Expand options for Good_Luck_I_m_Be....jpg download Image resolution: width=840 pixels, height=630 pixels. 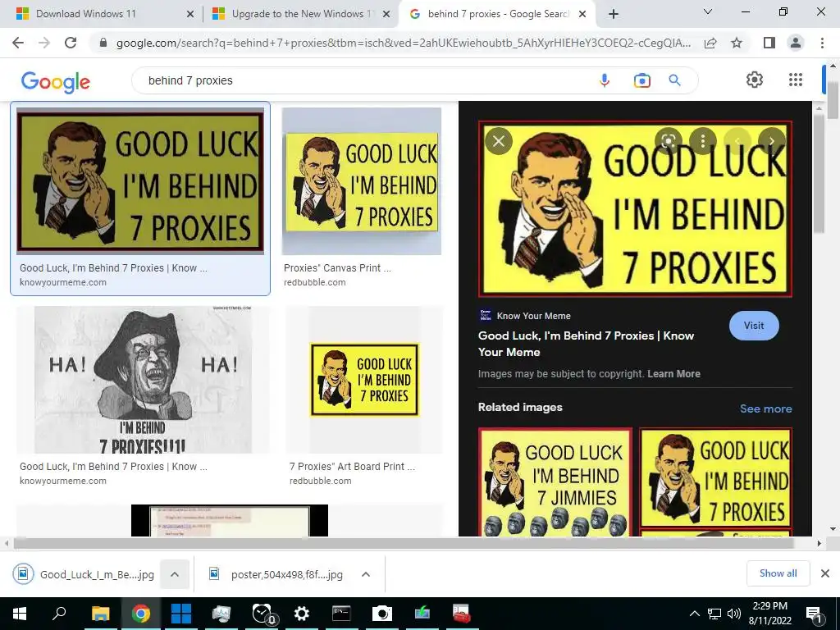click(175, 574)
